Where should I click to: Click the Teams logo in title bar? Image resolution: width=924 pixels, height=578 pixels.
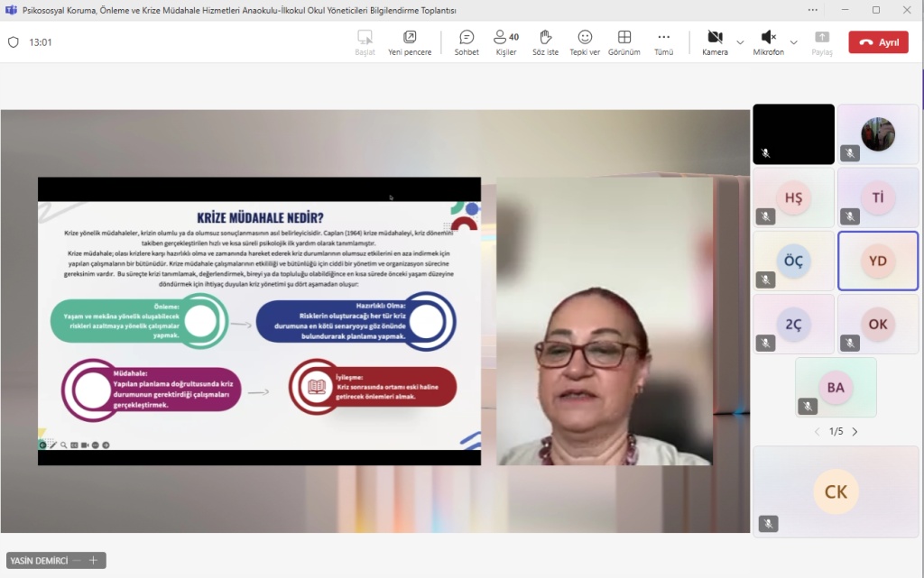(11, 10)
